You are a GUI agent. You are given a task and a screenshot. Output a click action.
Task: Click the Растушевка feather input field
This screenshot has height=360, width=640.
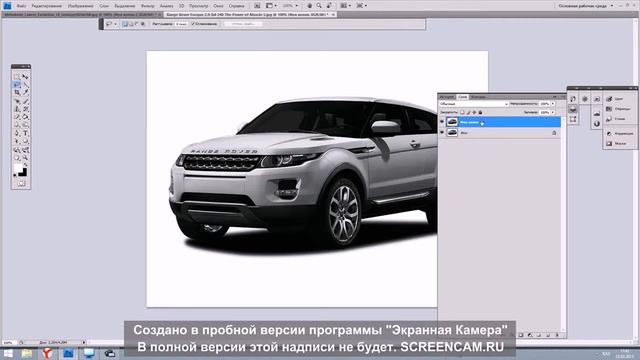182,24
